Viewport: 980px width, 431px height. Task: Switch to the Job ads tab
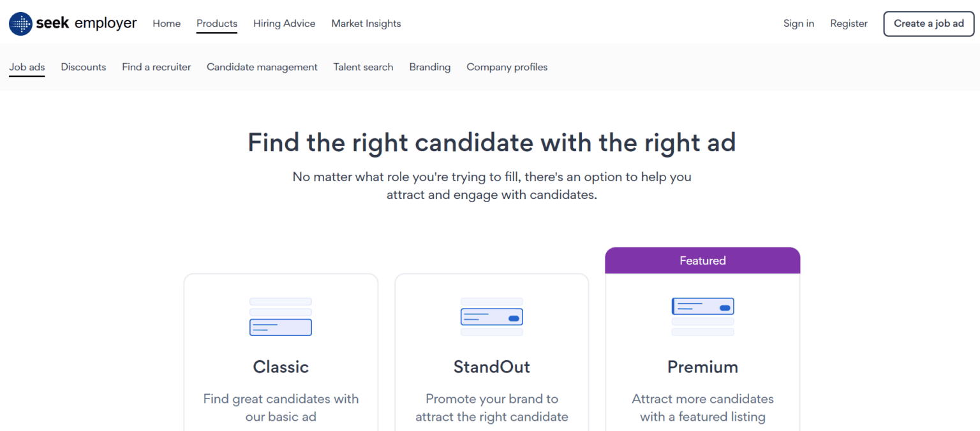tap(27, 67)
